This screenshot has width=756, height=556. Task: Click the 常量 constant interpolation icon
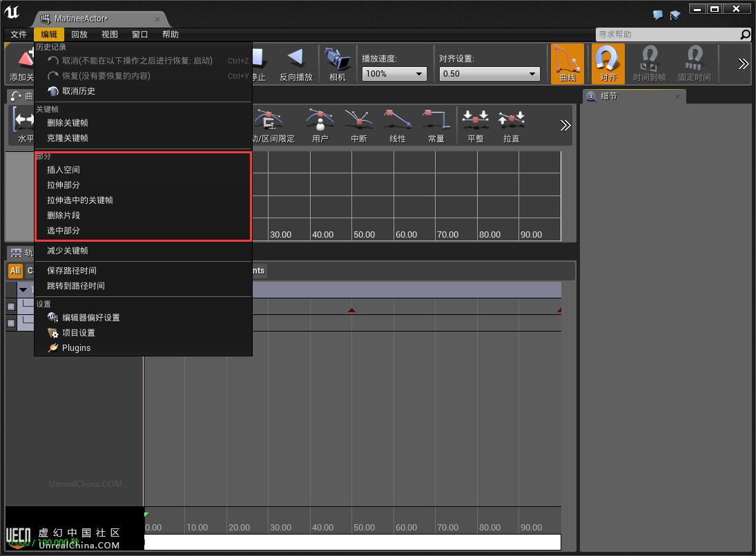point(436,126)
